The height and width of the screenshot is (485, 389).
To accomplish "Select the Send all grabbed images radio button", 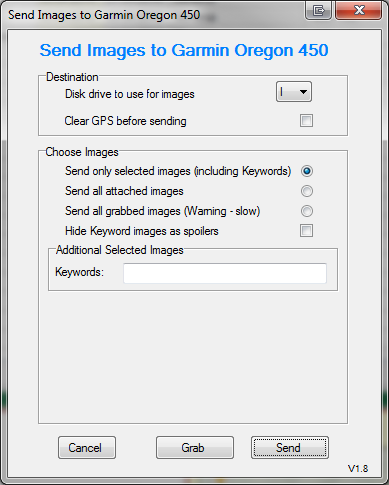I will [x=306, y=211].
